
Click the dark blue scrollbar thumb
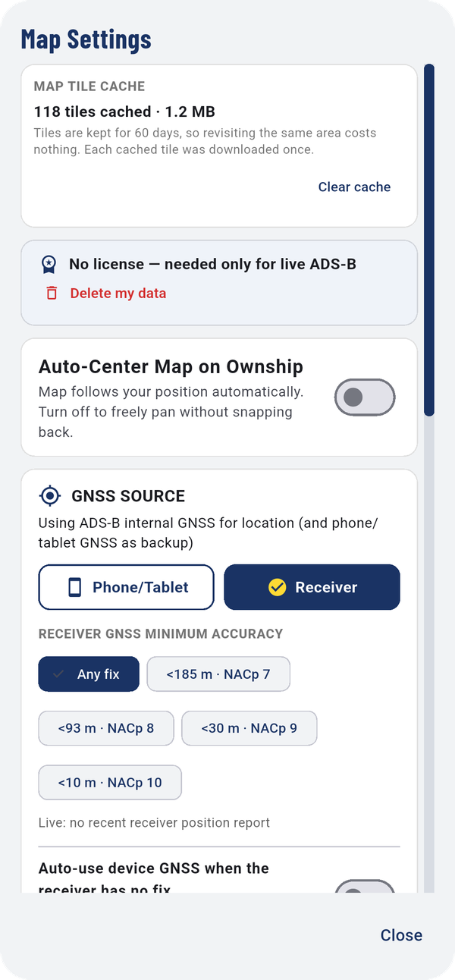pyautogui.click(x=429, y=240)
